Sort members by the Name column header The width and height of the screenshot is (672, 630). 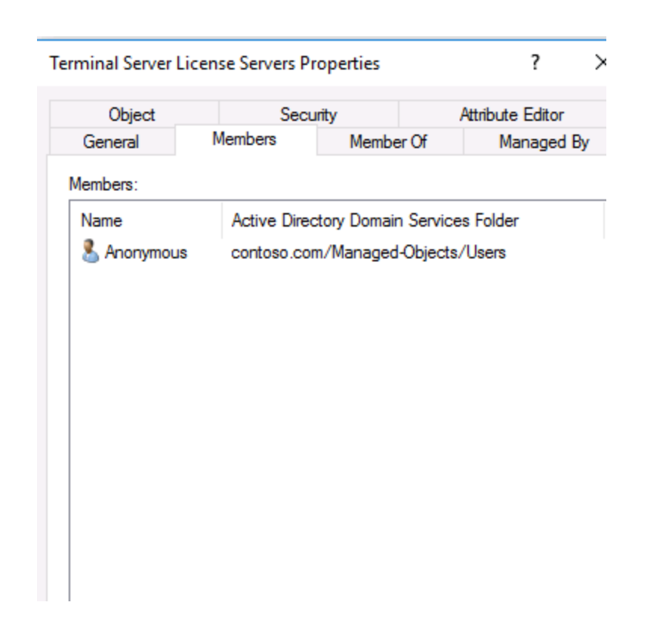tap(102, 221)
